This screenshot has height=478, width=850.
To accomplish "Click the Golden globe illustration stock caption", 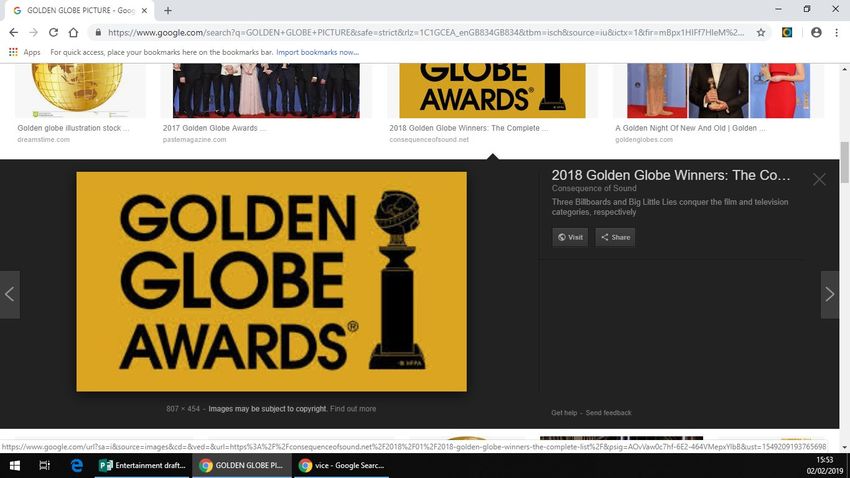I will coord(73,128).
